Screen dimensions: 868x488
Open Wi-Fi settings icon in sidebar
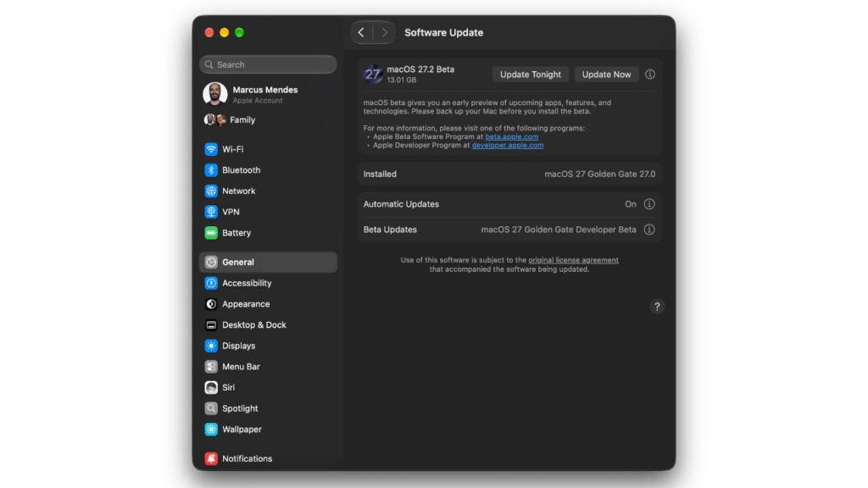click(x=211, y=149)
